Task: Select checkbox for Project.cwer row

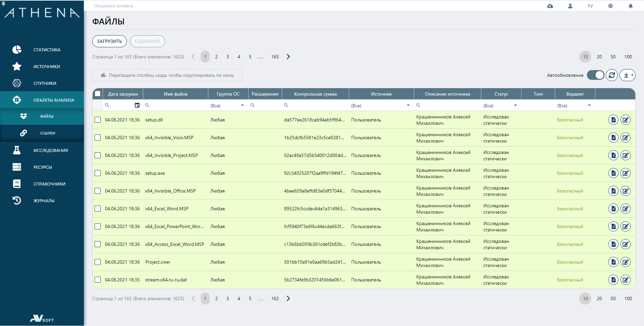Action: (x=98, y=262)
